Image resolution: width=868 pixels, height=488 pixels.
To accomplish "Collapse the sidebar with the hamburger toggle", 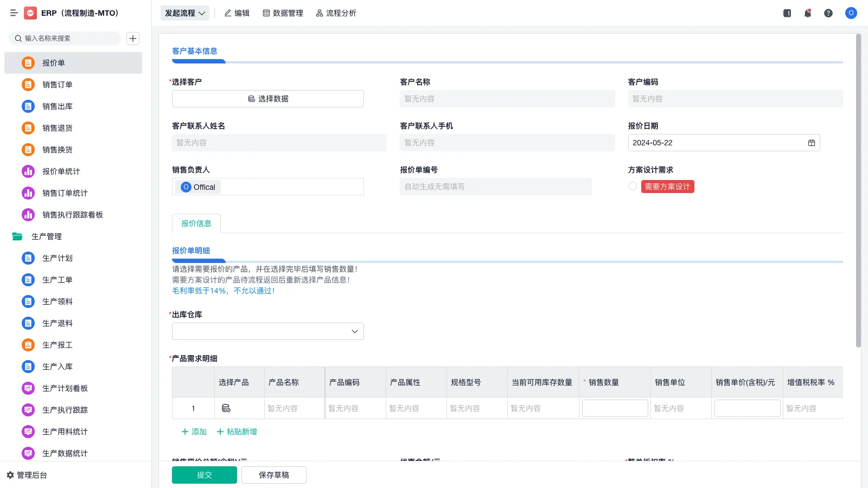I will click(x=14, y=13).
